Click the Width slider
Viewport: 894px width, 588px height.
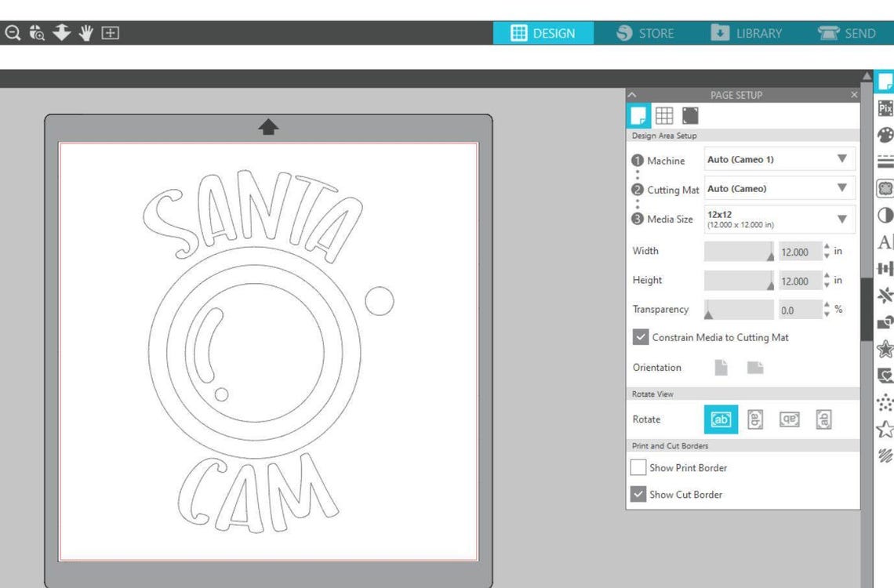739,251
